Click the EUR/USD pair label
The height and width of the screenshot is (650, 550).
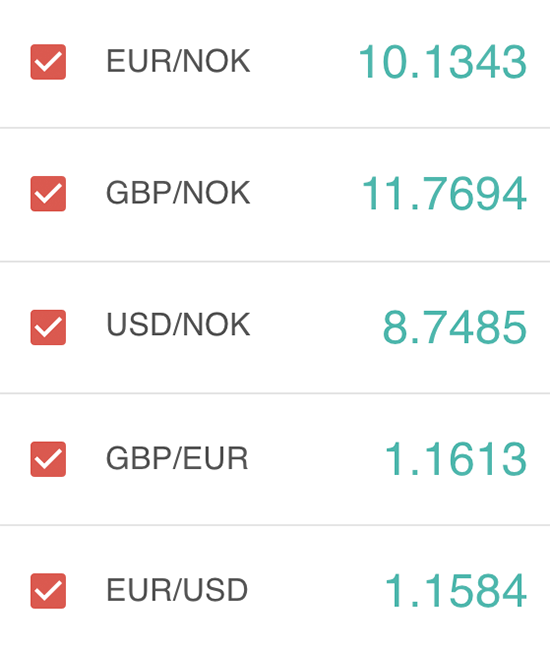[177, 589]
